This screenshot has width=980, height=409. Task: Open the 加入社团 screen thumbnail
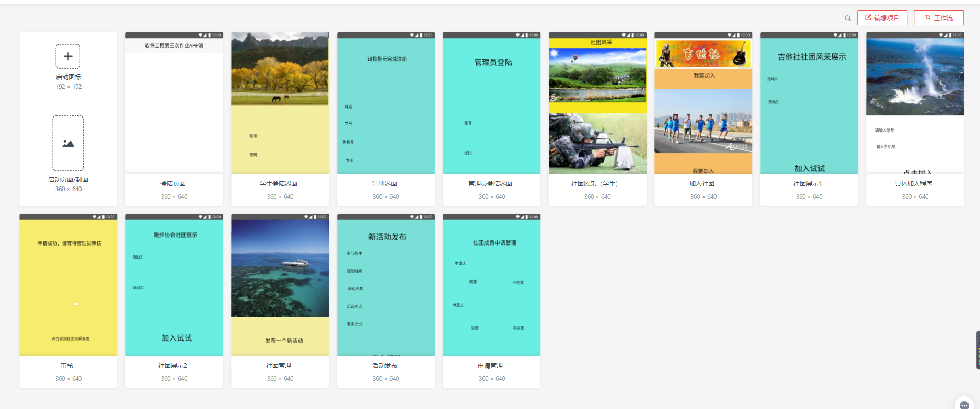(x=704, y=103)
